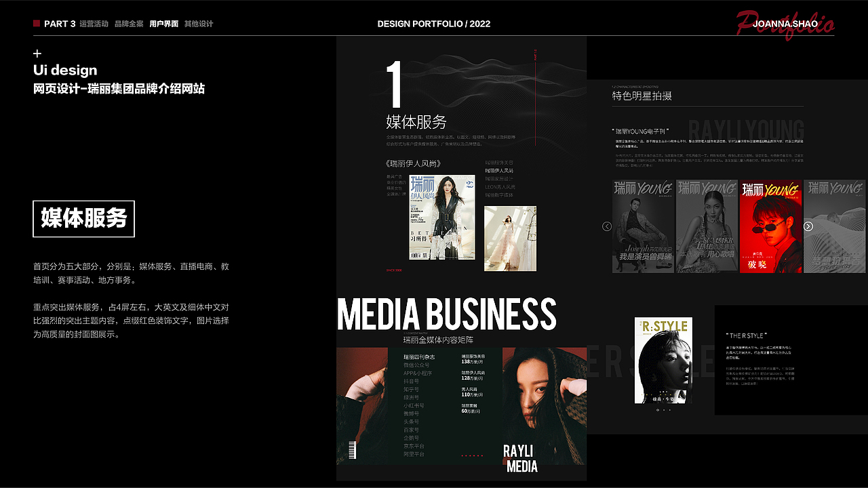Click the pink gown photo thumbnail

(x=510, y=239)
